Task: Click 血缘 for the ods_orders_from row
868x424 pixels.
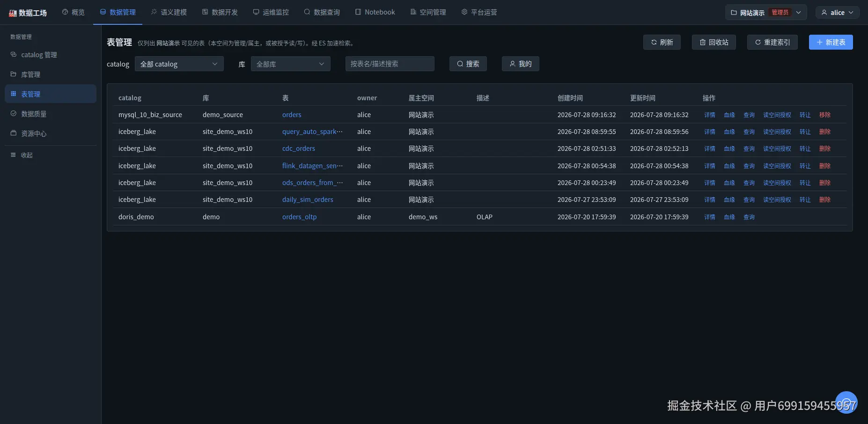Action: 729,183
